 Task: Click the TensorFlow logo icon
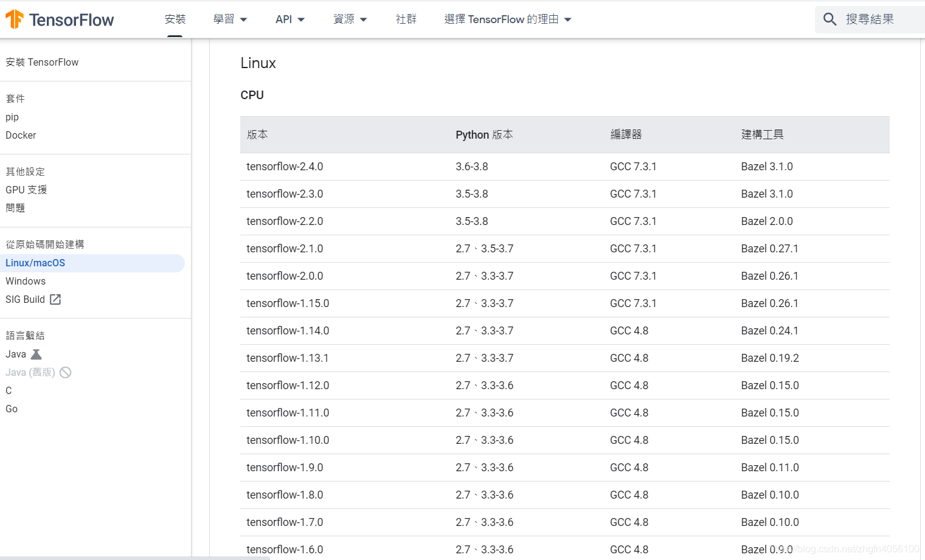coord(15,19)
